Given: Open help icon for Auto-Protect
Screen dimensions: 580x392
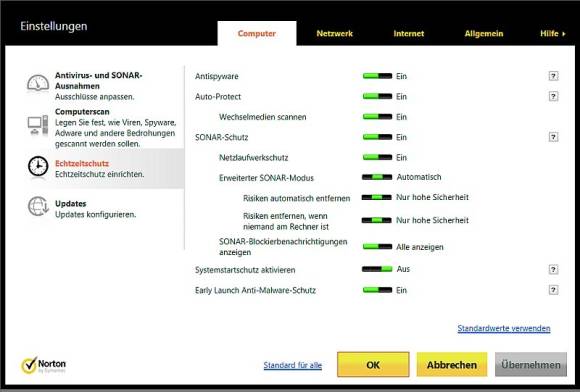Looking at the screenshot, I should click(553, 97).
